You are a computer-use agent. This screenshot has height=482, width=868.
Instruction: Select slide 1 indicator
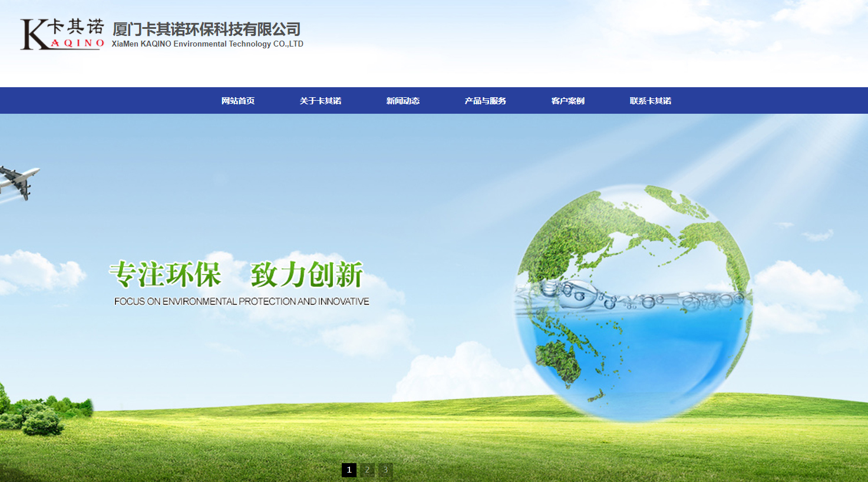[x=349, y=470]
